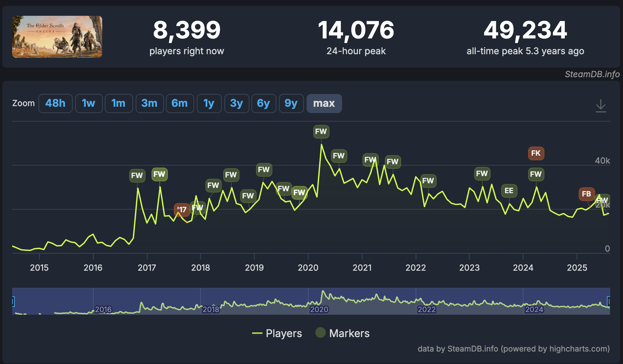Set zoom range to 6m
Image resolution: width=623 pixels, height=364 pixels.
(180, 103)
